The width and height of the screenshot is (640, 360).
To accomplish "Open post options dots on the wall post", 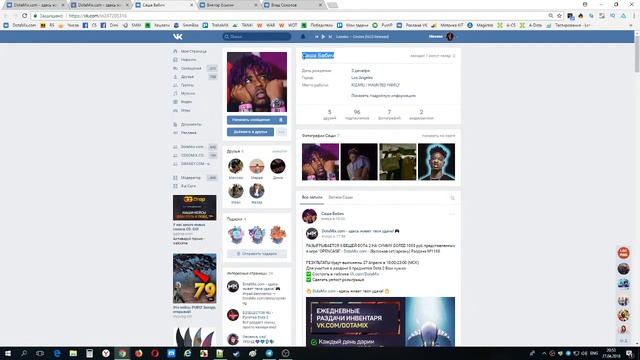I will click(451, 214).
